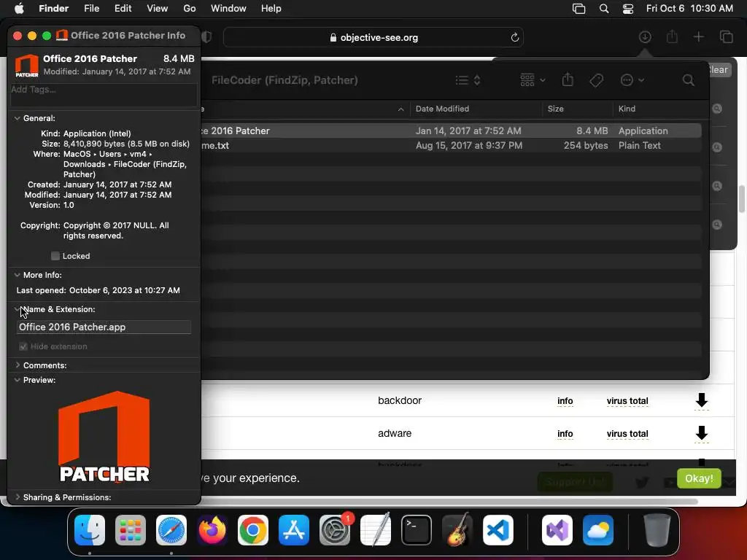Click the Stage Manager windows icon in menu bar
The height and width of the screenshot is (560, 747).
578,9
